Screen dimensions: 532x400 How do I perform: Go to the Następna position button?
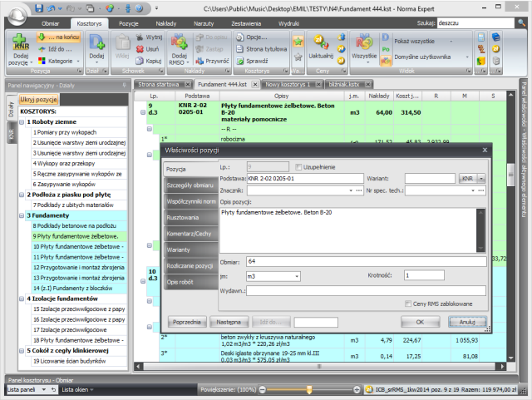[x=228, y=321]
